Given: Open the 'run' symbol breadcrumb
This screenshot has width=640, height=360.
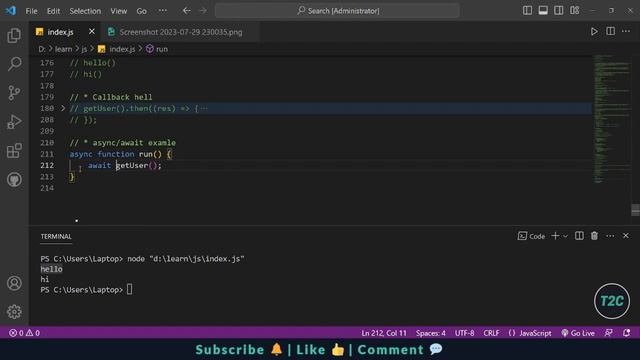Looking at the screenshot, I should pos(162,49).
